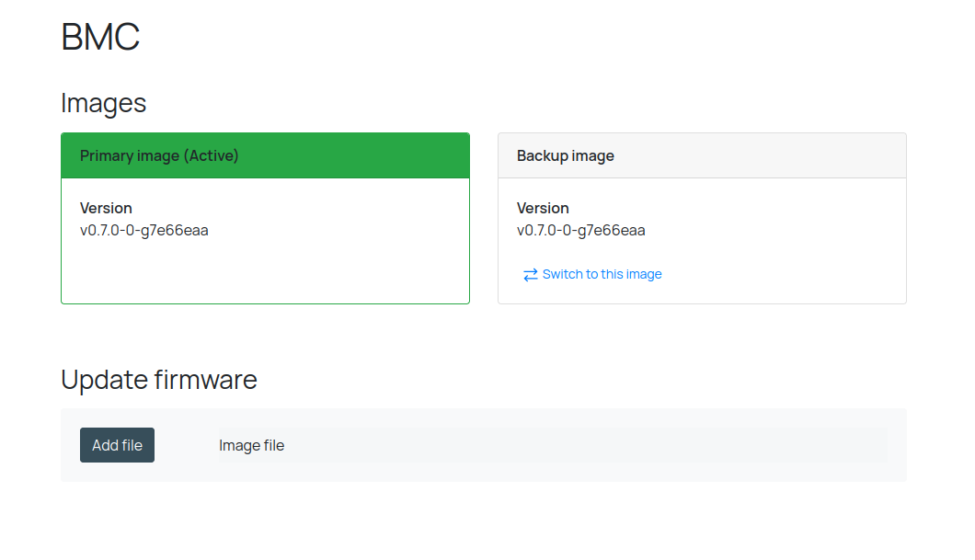Image resolution: width=975 pixels, height=560 pixels.
Task: Click the Image file input field
Action: (x=553, y=445)
